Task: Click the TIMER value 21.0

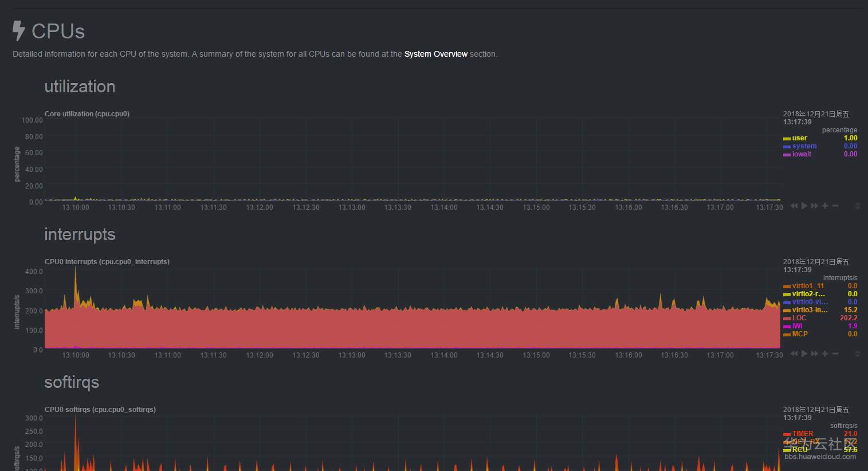Action: (x=851, y=434)
